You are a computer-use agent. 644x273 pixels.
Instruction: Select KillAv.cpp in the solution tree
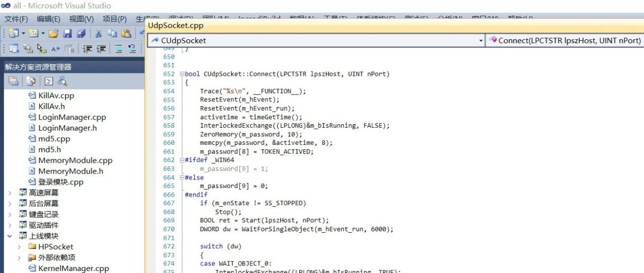pyautogui.click(x=56, y=96)
